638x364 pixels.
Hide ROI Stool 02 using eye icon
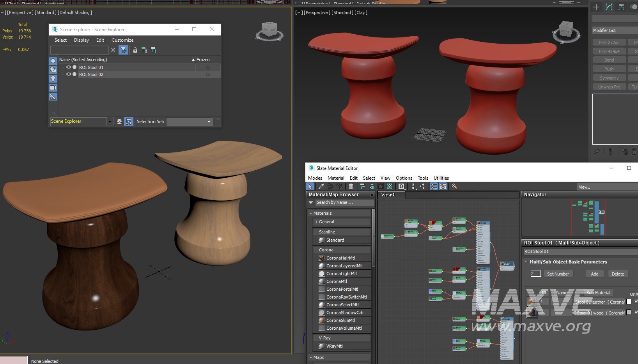69,74
